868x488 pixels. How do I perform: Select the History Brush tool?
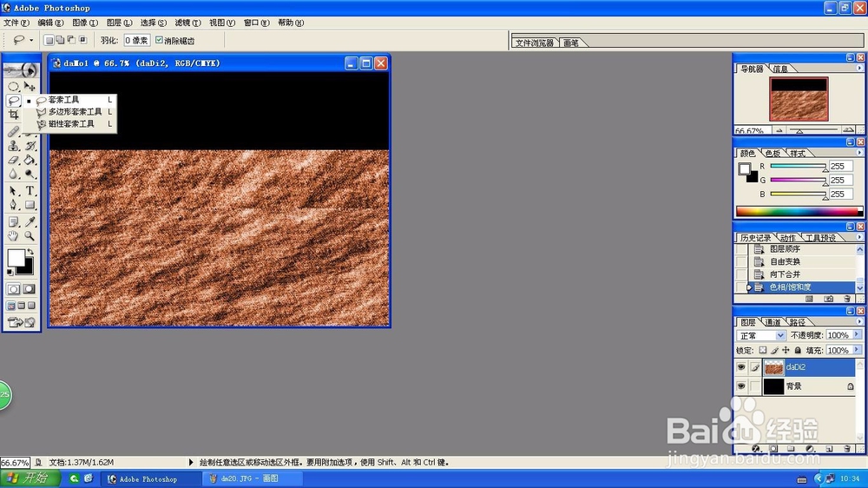(30, 146)
